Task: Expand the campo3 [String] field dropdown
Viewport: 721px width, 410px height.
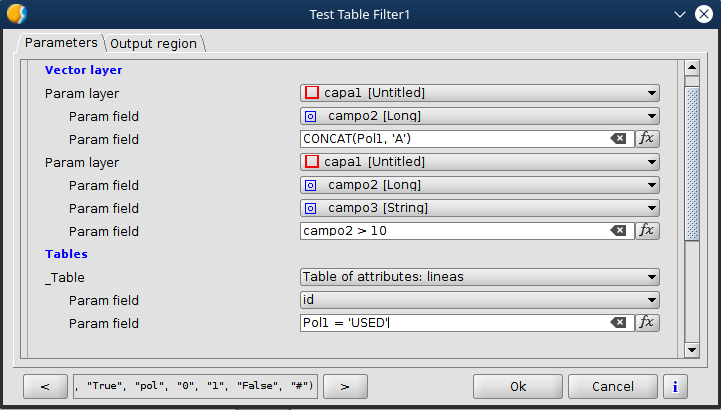Action: point(479,208)
